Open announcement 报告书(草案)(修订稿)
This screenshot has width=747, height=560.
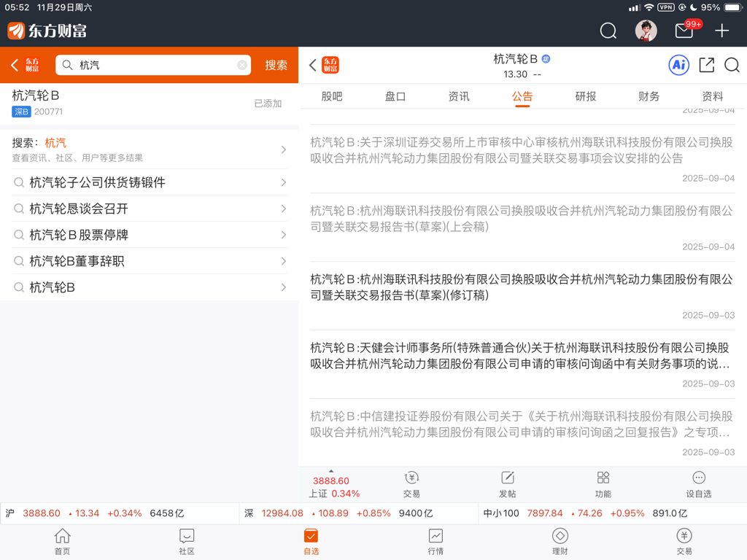pyautogui.click(x=522, y=296)
